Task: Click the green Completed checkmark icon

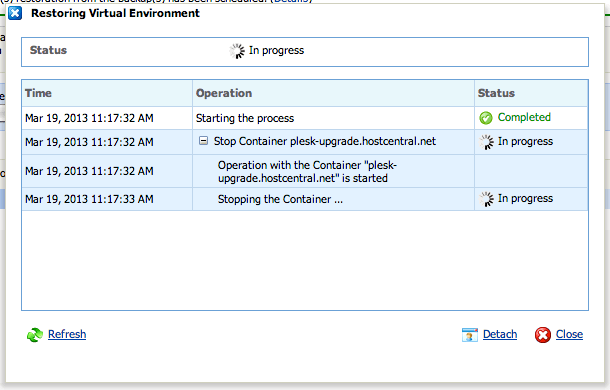Action: pos(486,118)
